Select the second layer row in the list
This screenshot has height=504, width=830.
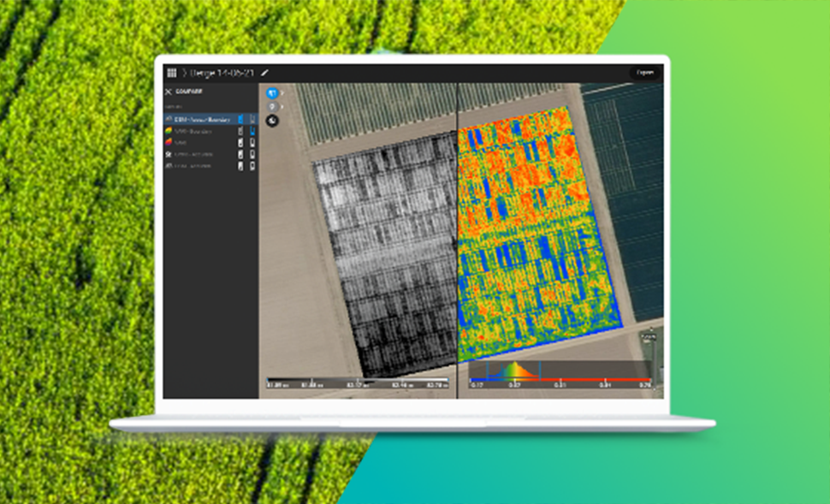coord(210,131)
